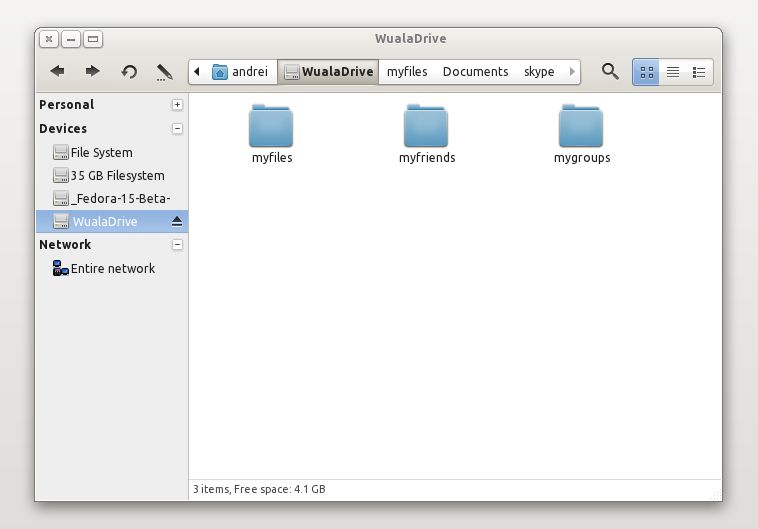This screenshot has width=758, height=529.
Task: Click the status bar free space text
Action: 260,489
